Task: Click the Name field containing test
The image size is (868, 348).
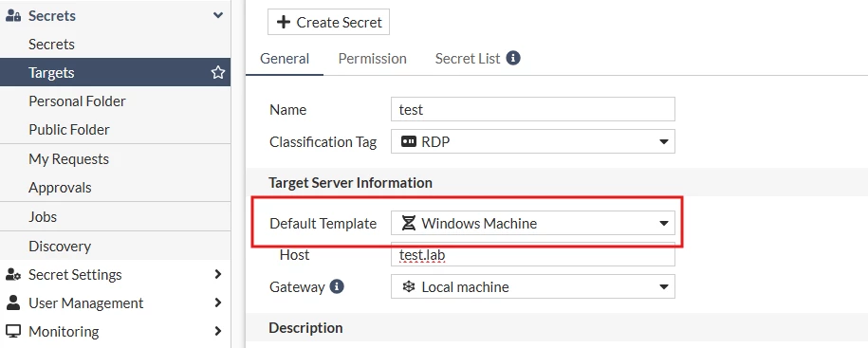Action: tap(533, 109)
